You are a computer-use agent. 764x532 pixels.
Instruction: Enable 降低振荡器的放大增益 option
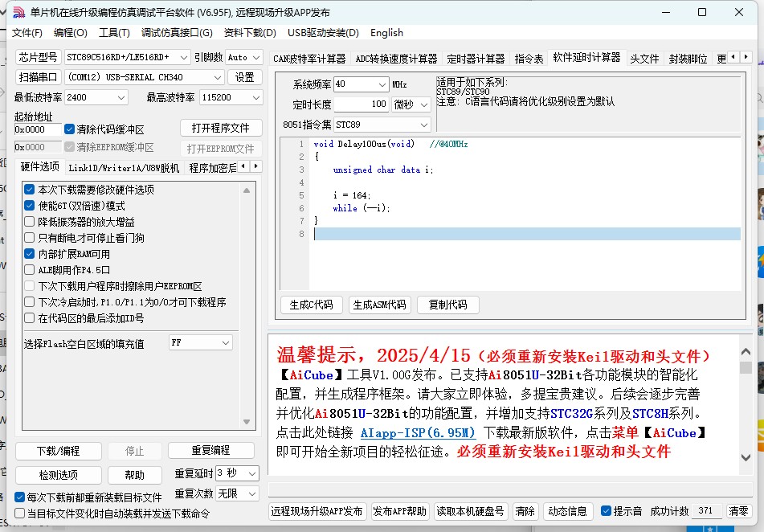point(30,222)
